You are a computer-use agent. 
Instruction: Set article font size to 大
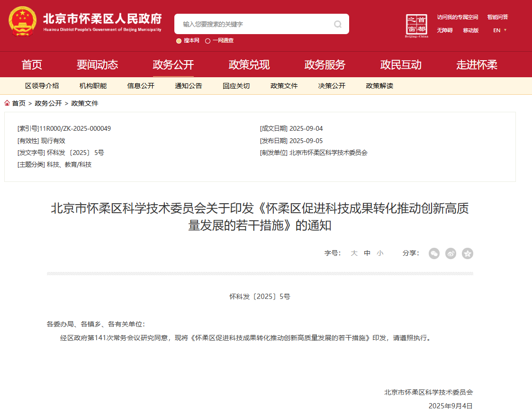354,253
